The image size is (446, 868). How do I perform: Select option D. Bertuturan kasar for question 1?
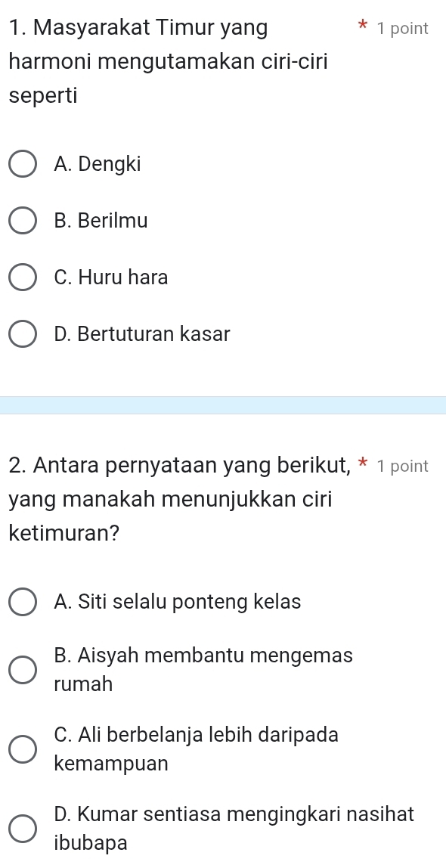click(x=23, y=334)
